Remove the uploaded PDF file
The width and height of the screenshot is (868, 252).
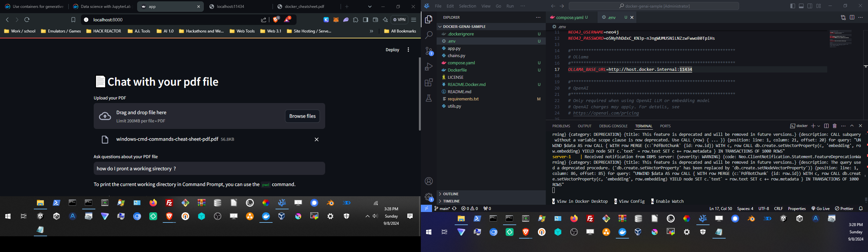coord(316,140)
